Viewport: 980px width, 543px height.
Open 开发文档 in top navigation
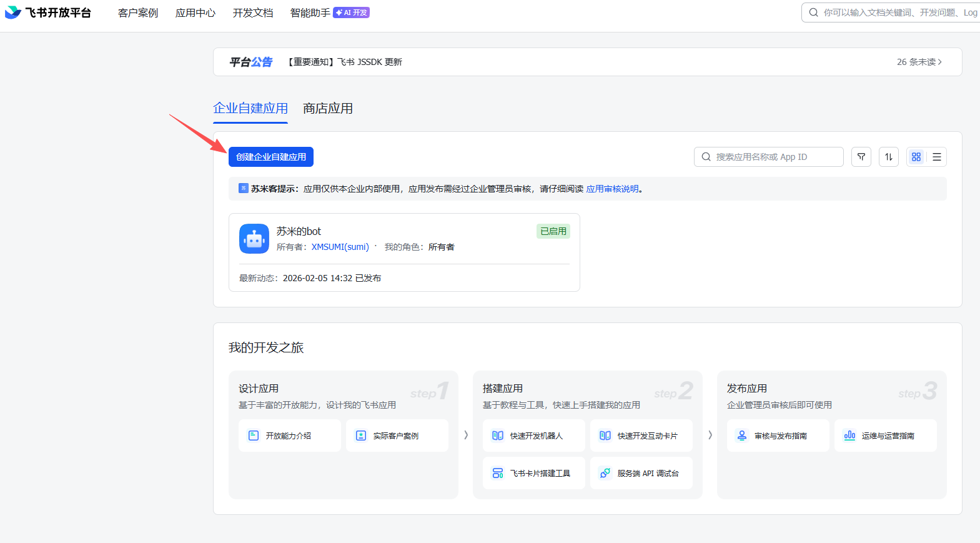pyautogui.click(x=253, y=12)
